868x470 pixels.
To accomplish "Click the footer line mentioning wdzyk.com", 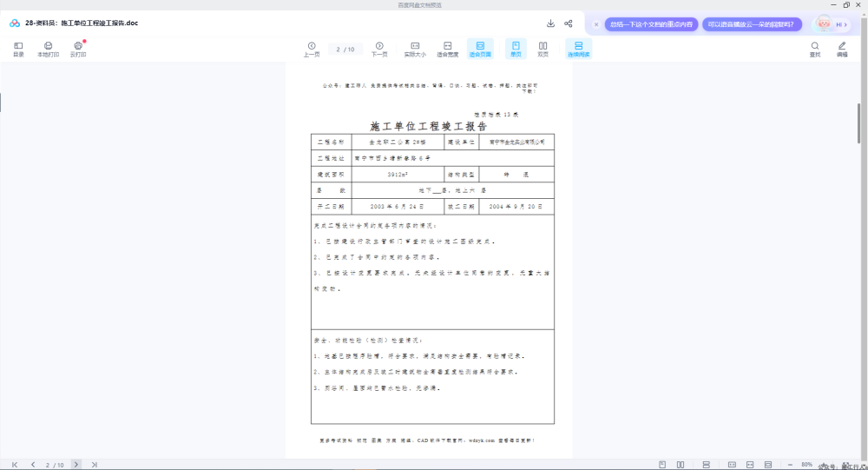I will [427, 440].
